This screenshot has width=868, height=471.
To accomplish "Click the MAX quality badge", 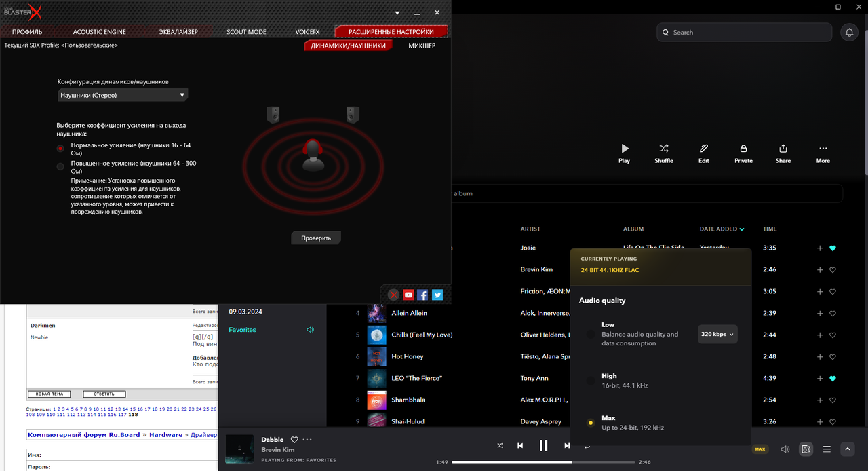I will pos(760,449).
